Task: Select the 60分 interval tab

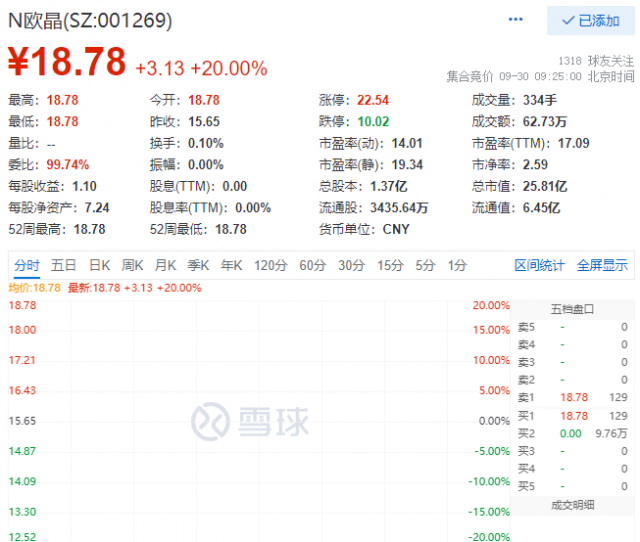Action: tap(312, 265)
